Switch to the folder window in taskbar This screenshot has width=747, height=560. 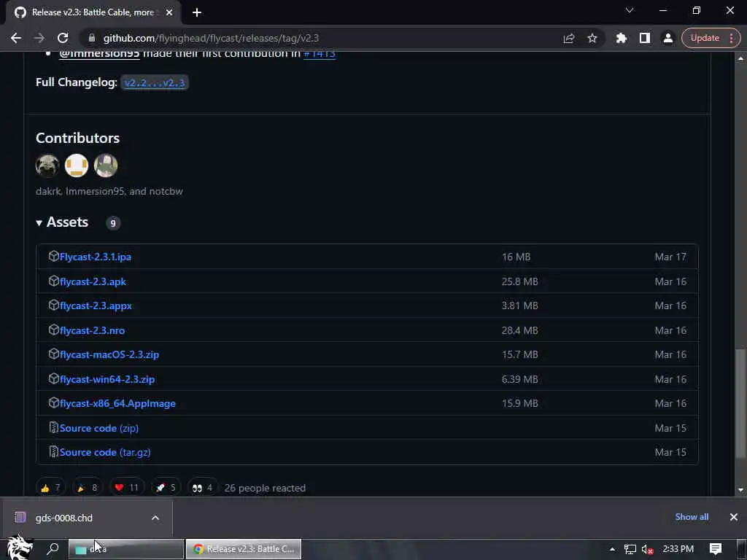pos(126,549)
